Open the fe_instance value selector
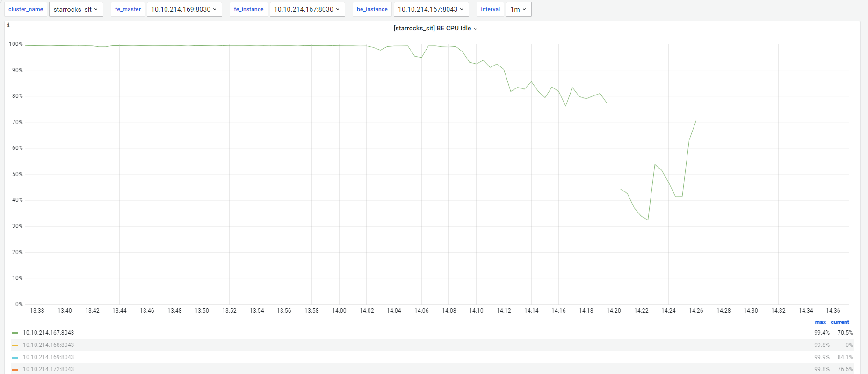Screen dimensions: 868x374 [x=307, y=9]
